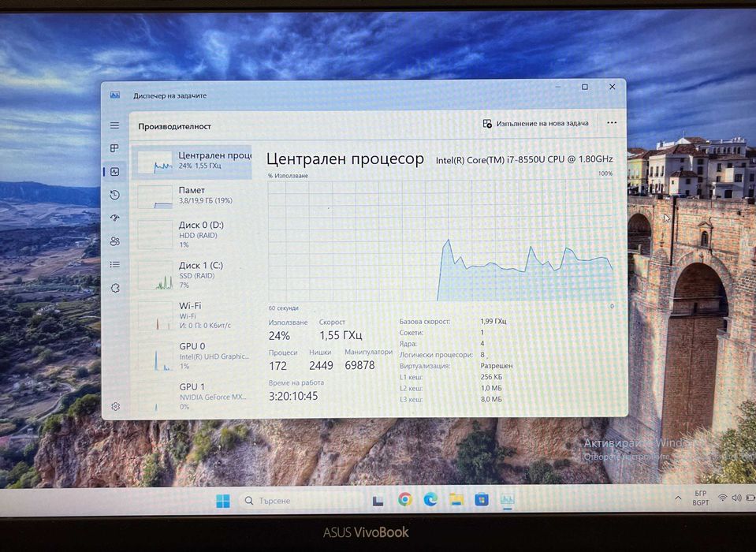Open Task Manager settings gear
Viewport: 756px width, 552px height.
[115, 406]
